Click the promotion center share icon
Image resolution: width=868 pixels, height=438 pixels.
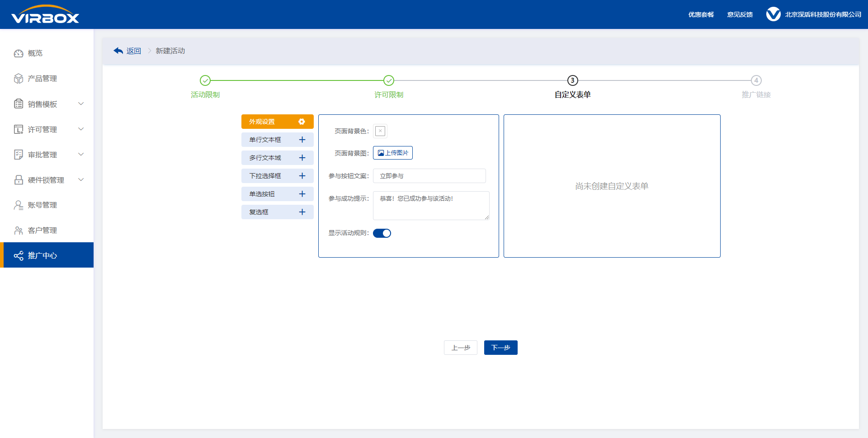pos(19,256)
